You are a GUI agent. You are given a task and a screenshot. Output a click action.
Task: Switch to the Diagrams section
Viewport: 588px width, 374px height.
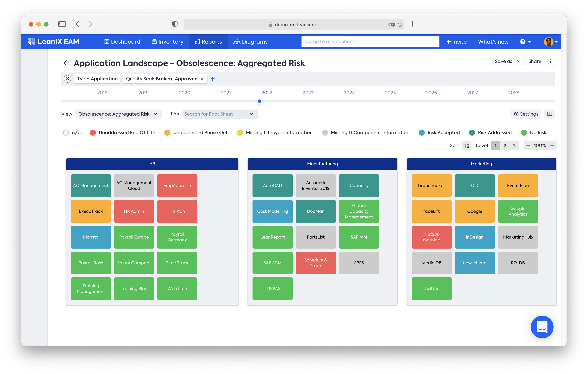tap(251, 41)
